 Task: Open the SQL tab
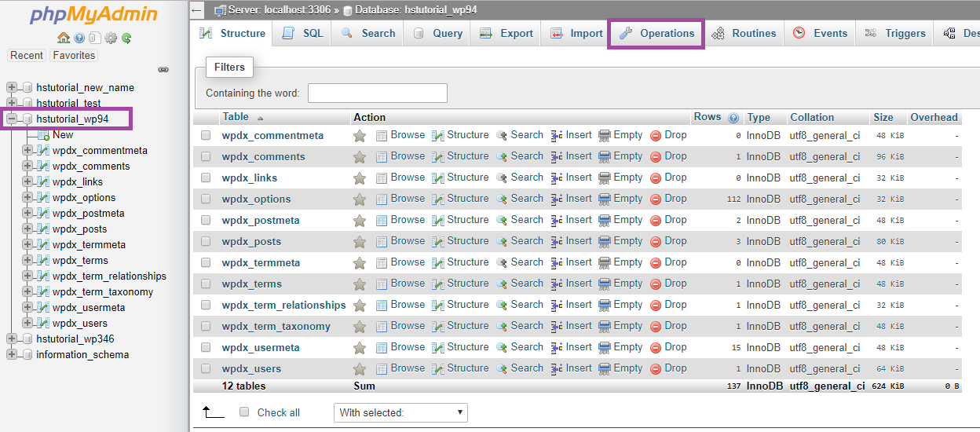[303, 34]
